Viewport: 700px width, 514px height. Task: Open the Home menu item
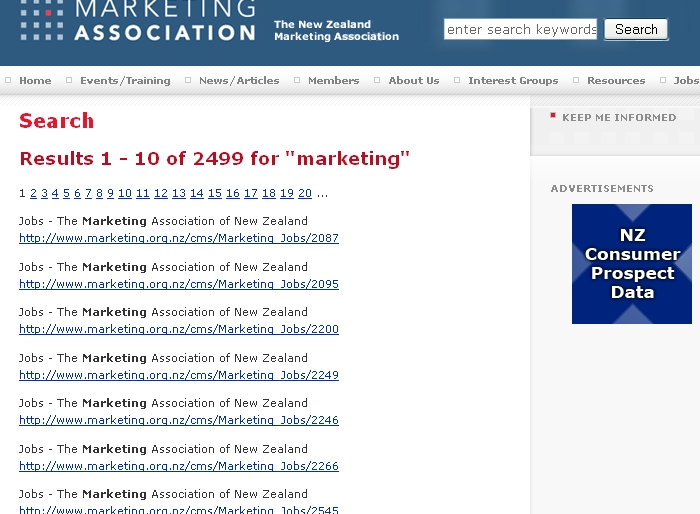coord(35,80)
